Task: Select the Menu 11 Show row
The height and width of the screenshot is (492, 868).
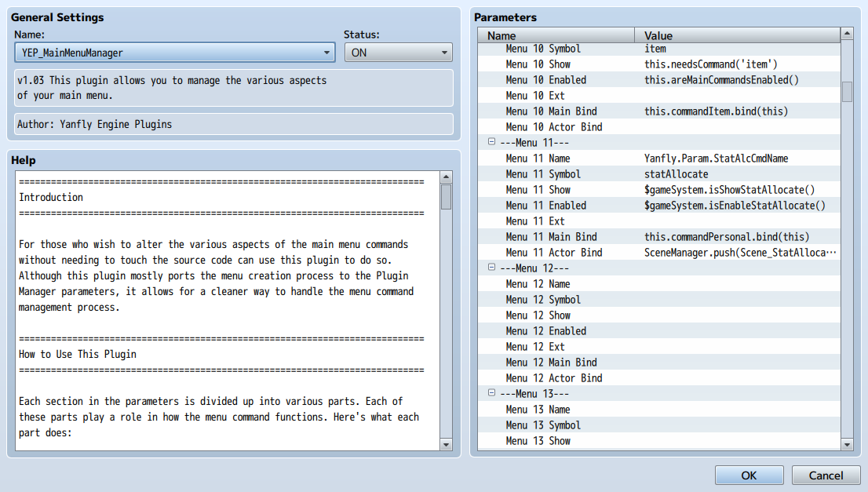Action: tap(658, 190)
